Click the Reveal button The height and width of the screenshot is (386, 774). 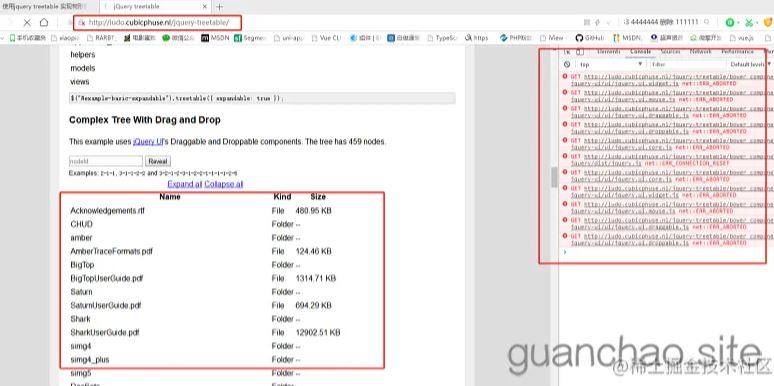click(158, 161)
